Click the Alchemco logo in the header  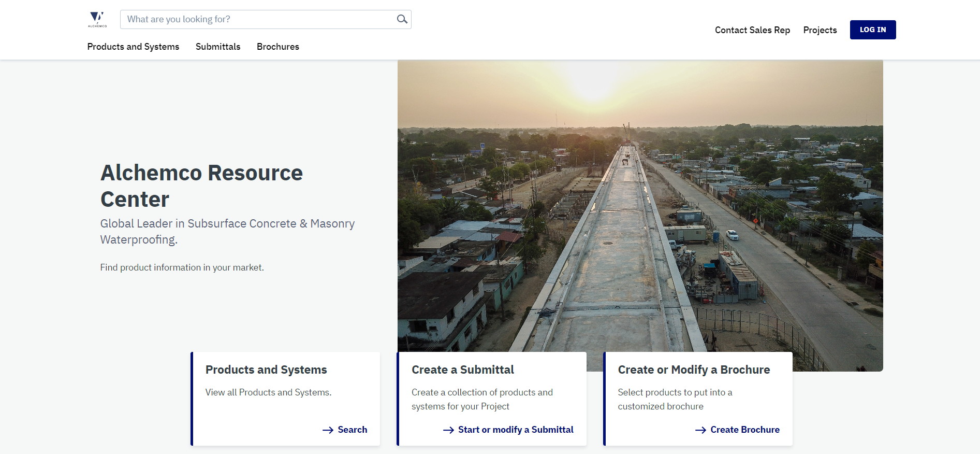(97, 19)
